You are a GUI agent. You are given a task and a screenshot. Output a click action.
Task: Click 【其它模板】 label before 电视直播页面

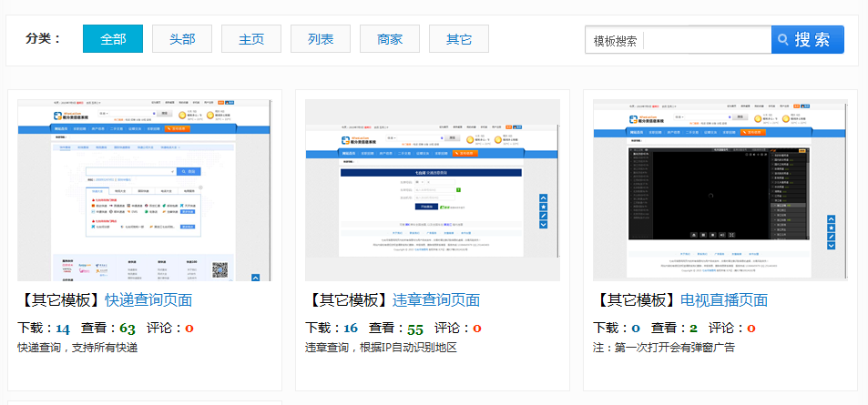(637, 300)
